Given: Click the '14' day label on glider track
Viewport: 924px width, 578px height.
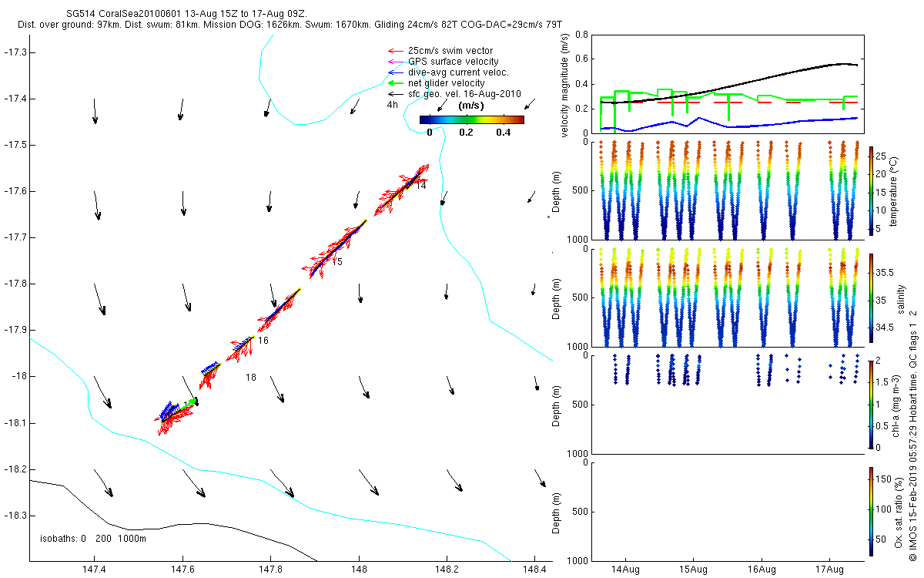Looking at the screenshot, I should click(421, 186).
